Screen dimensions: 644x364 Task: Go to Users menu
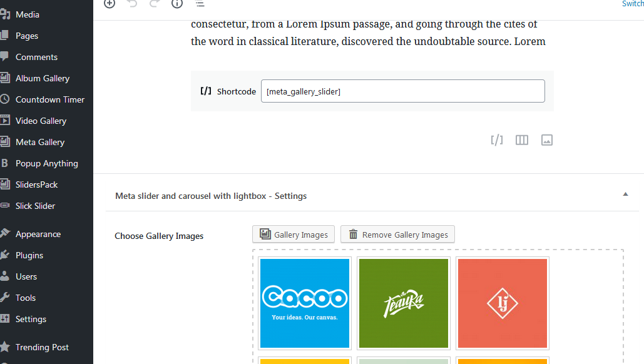pyautogui.click(x=26, y=276)
